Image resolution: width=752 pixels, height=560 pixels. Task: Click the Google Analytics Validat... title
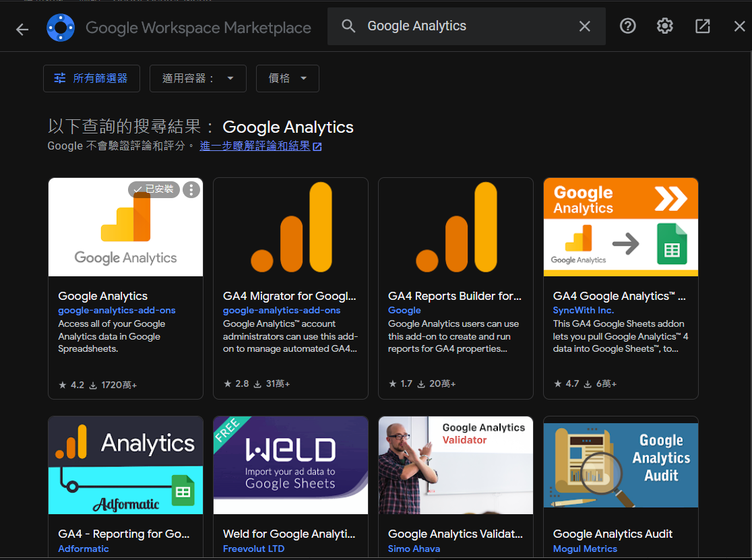pyautogui.click(x=455, y=534)
